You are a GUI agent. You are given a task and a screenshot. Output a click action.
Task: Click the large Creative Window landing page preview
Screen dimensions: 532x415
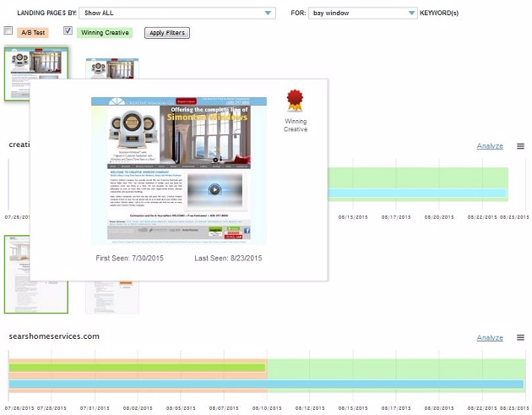point(179,171)
